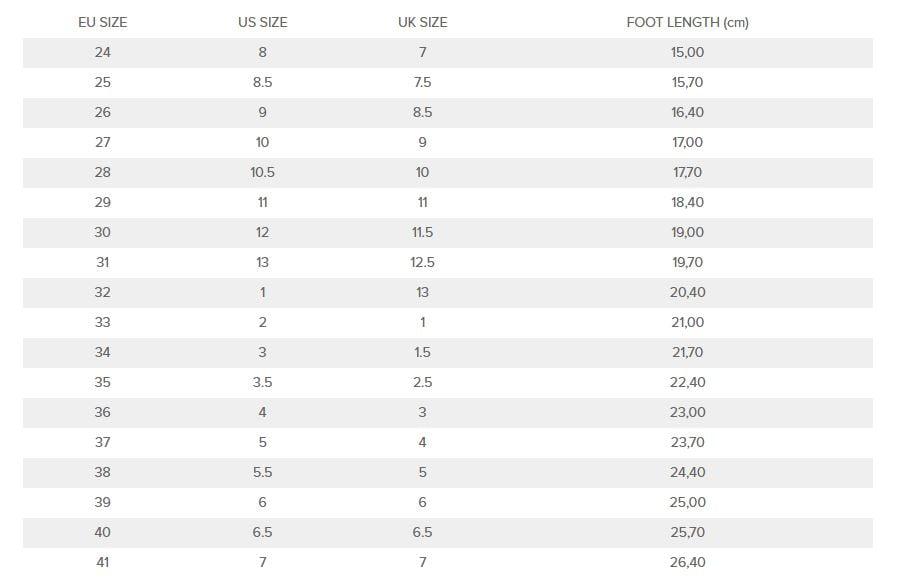Click foot length 19,70 value
The image size is (903, 586).
(x=688, y=262)
